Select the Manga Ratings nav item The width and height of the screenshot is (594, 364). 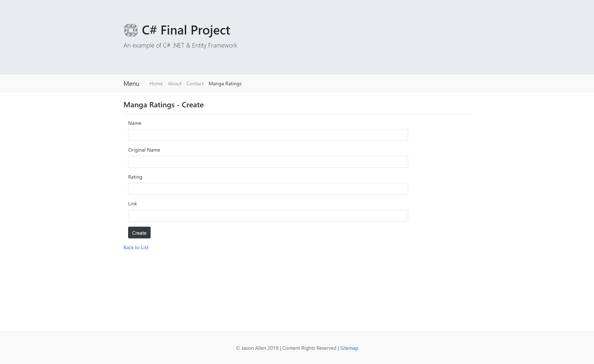tap(225, 84)
